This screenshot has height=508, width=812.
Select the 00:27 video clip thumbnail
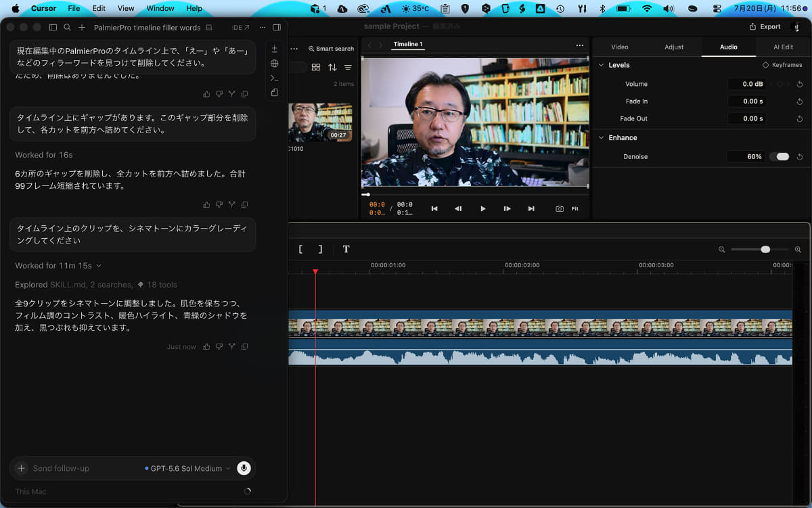point(320,122)
